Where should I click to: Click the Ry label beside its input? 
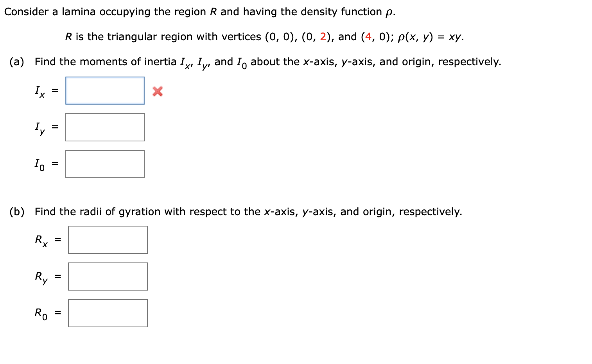click(x=40, y=277)
